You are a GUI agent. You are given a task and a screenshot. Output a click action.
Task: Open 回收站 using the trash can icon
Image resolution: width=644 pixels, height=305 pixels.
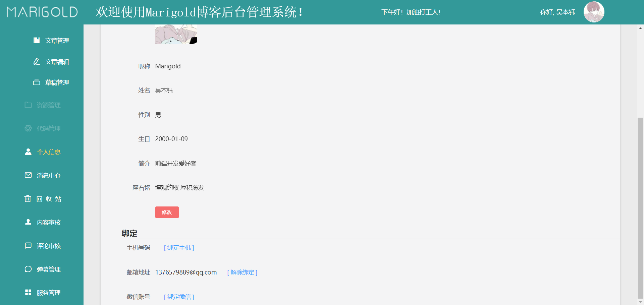pos(28,198)
